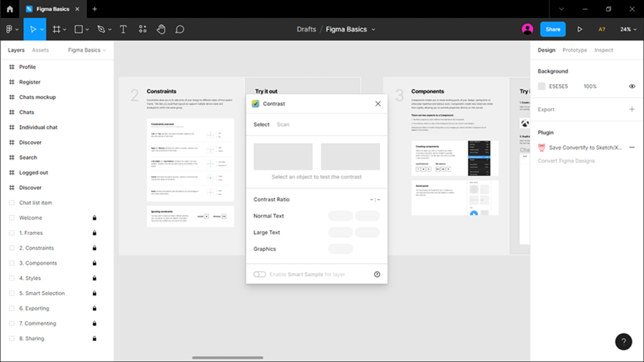Screen dimensions: 644x362
Task: Close the Figma Basics tab
Action: point(77,9)
